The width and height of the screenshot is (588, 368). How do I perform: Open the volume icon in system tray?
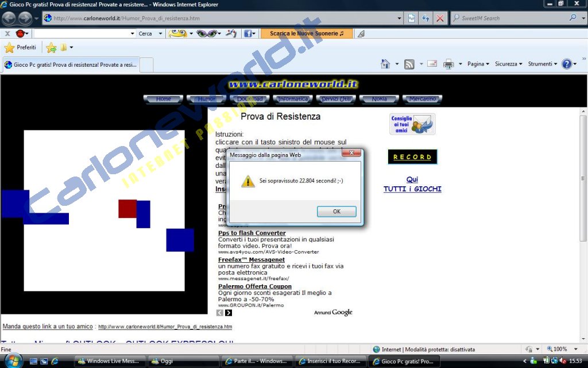(563, 361)
